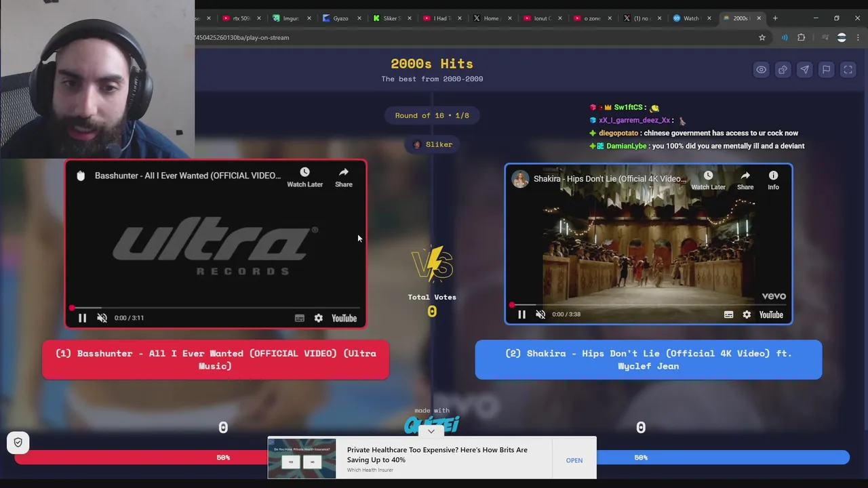Open a new browser tab
The height and width of the screenshot is (488, 868).
(x=775, y=18)
